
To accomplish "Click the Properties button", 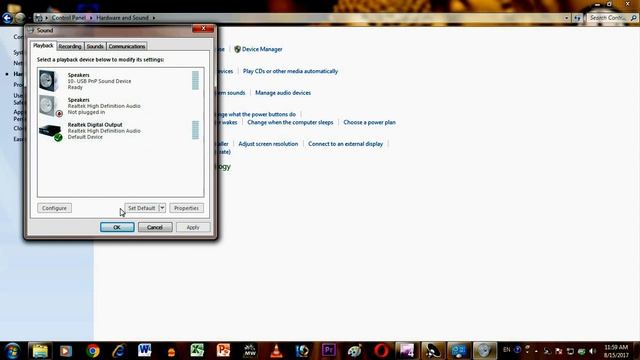I will pyautogui.click(x=186, y=208).
